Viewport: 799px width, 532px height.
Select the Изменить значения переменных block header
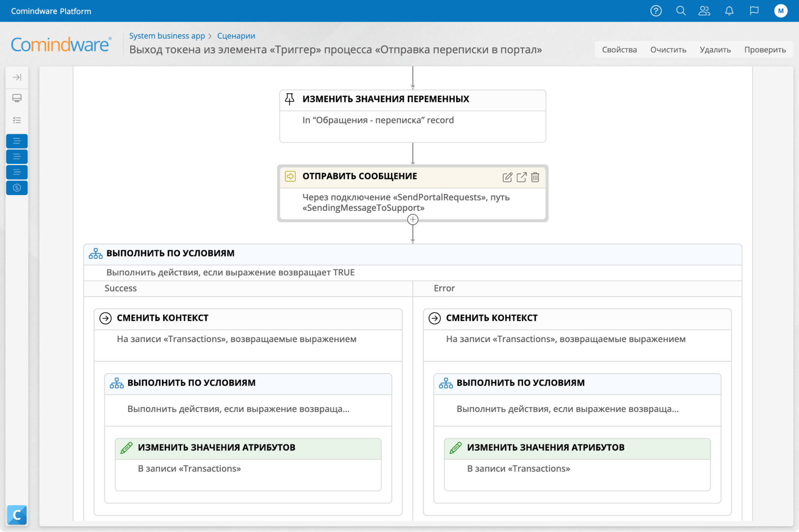(412, 100)
